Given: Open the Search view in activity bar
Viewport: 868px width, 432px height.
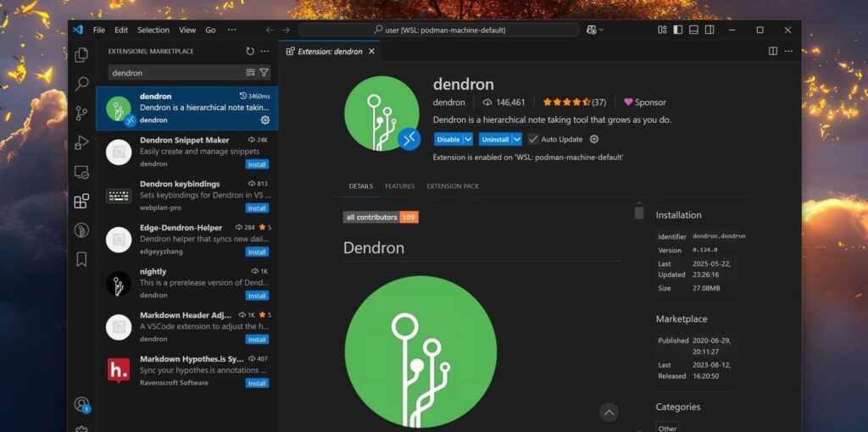Looking at the screenshot, I should 81,84.
